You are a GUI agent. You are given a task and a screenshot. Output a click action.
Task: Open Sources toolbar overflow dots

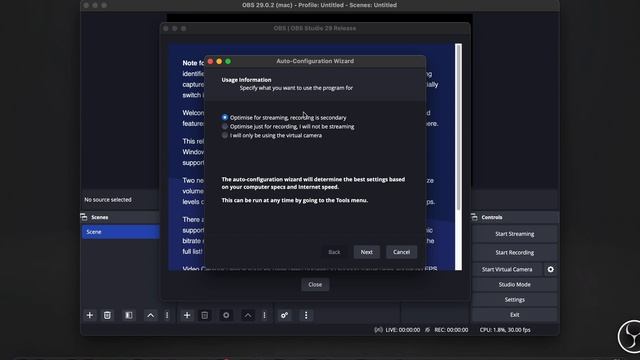[x=264, y=315]
